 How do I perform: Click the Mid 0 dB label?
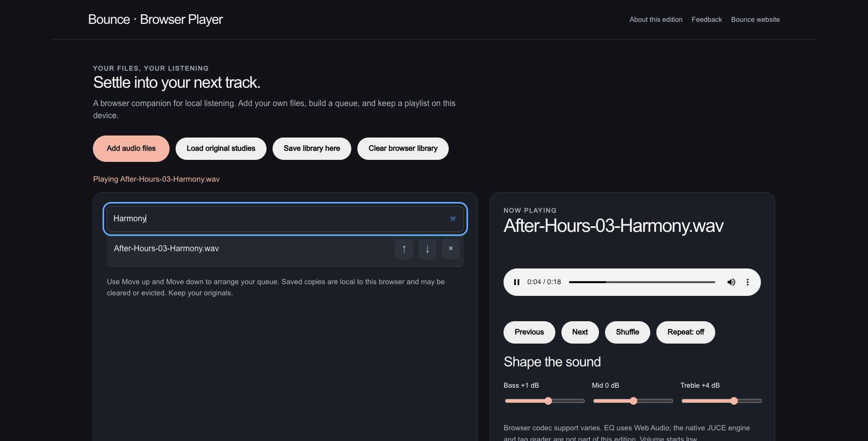coord(606,386)
